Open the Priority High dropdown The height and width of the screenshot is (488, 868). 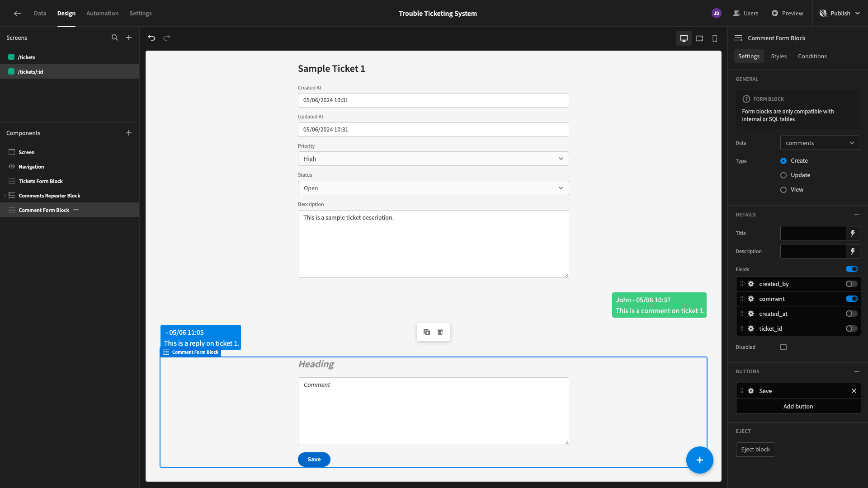click(433, 159)
